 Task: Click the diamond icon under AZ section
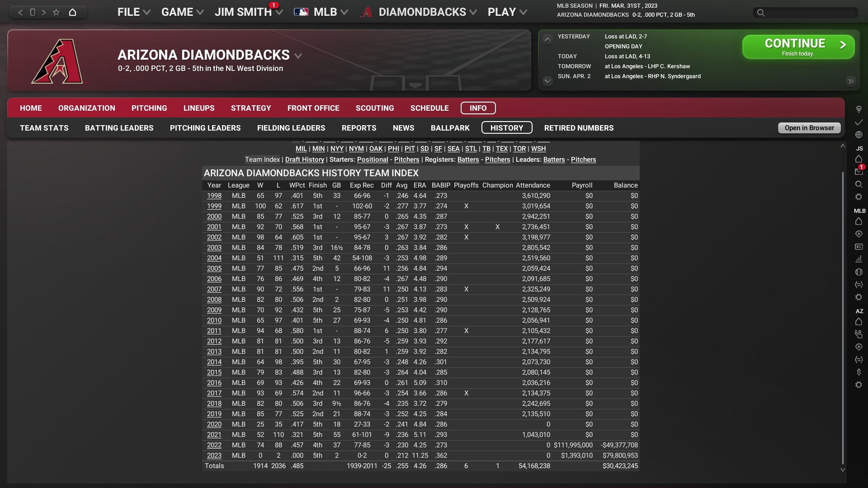[x=859, y=347]
